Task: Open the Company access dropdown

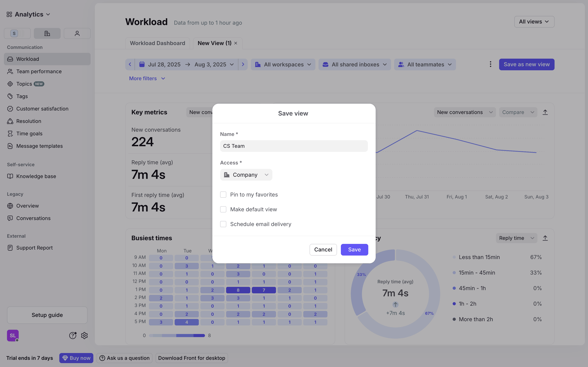Action: click(x=246, y=175)
